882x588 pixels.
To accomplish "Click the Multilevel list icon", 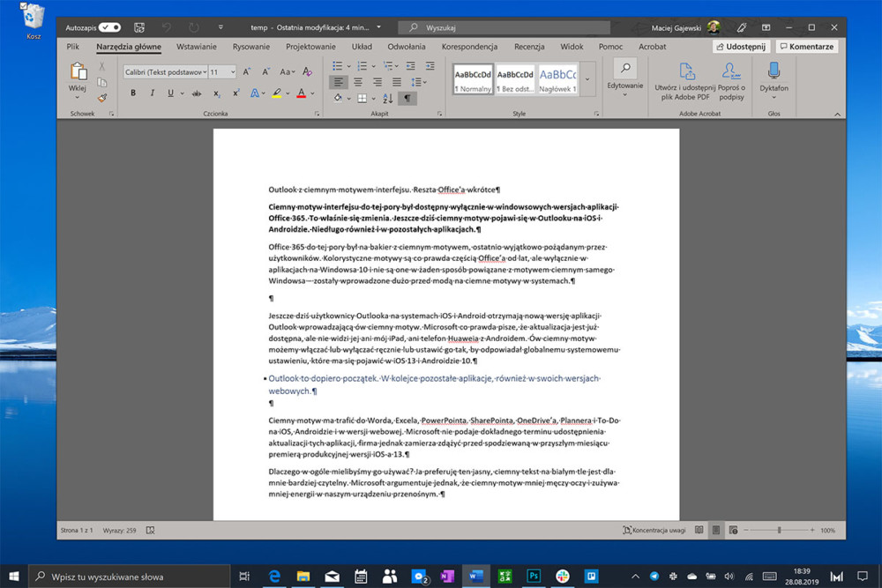I will (387, 66).
